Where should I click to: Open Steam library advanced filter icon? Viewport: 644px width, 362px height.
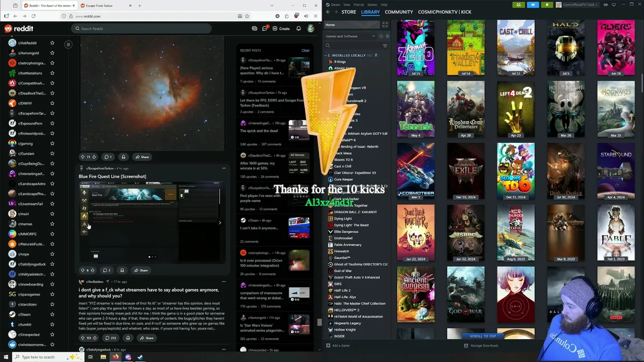tap(385, 46)
